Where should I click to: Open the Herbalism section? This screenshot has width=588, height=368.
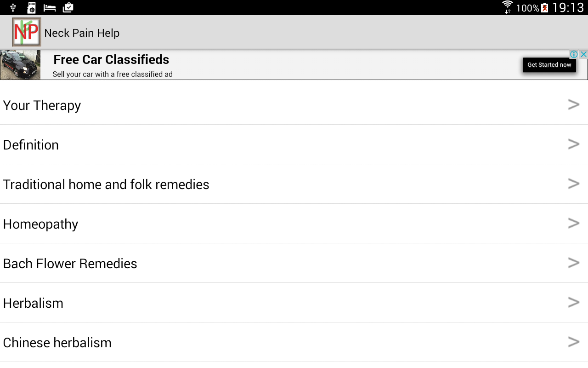click(33, 303)
